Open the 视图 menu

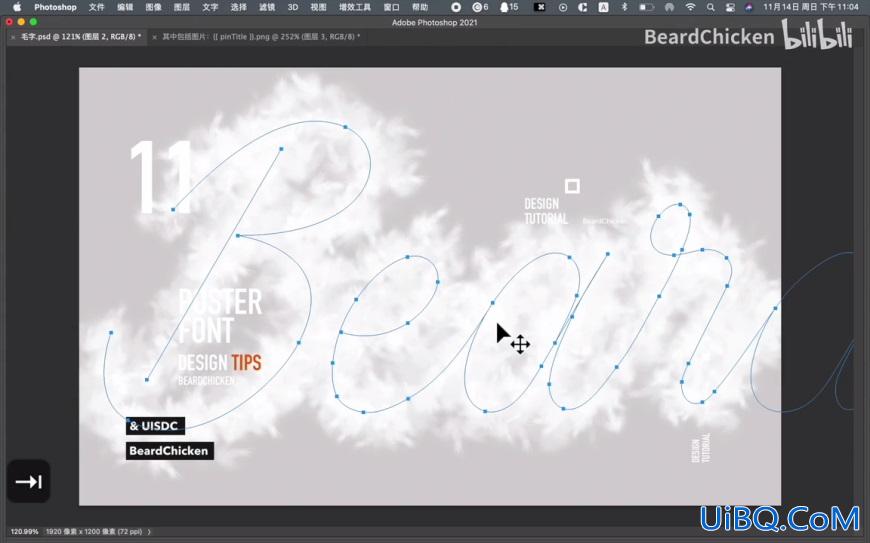(318, 7)
